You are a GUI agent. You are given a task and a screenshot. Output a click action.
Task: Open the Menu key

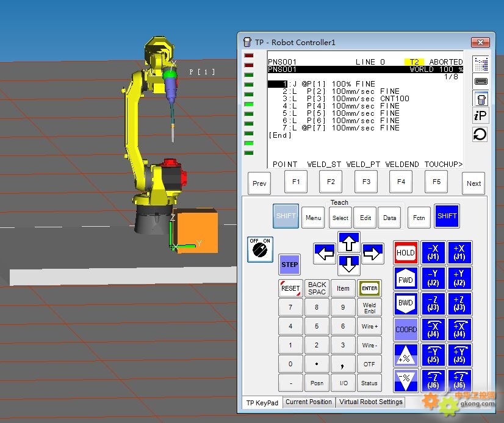pos(314,218)
